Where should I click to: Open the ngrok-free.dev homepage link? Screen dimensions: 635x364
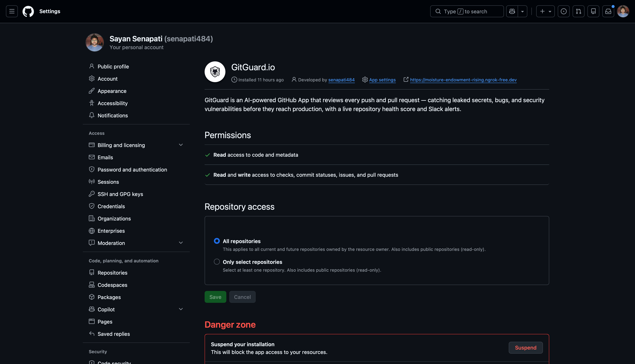(463, 80)
